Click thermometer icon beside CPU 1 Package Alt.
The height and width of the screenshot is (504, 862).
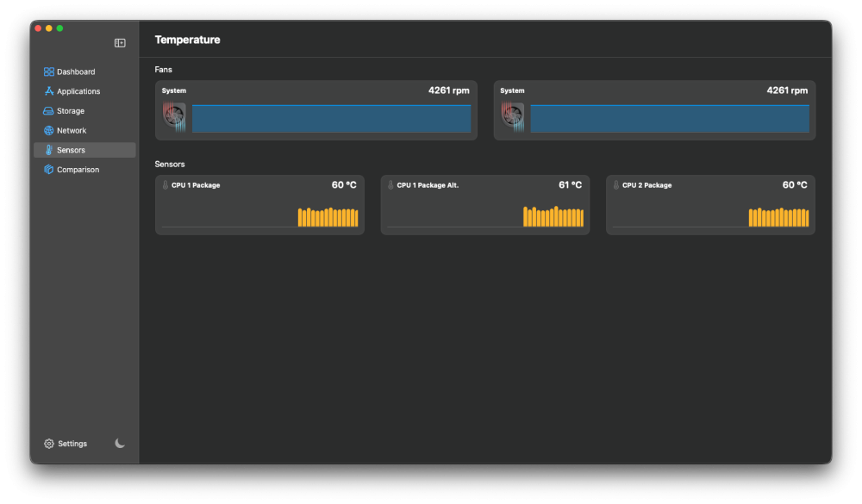tap(390, 185)
